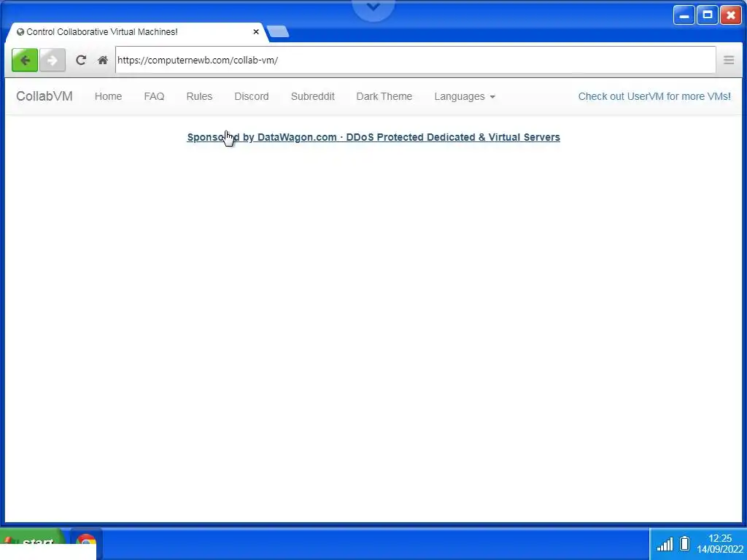Screen dimensions: 747x560
Task: Open the Discord nav link
Action: click(252, 96)
